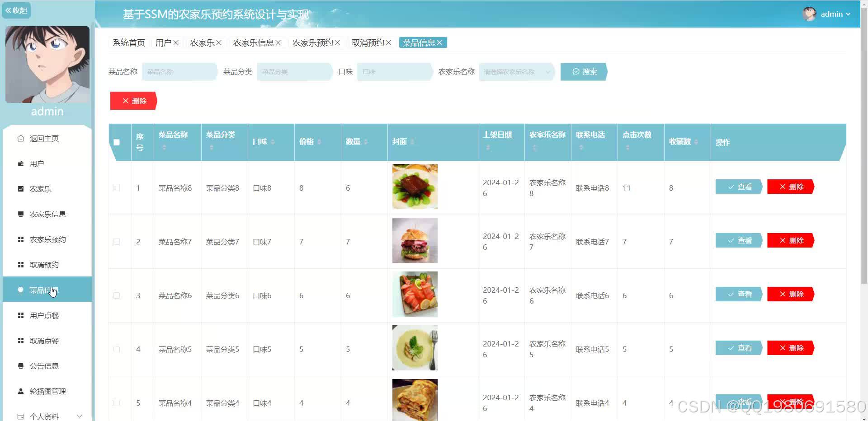Image resolution: width=868 pixels, height=421 pixels.
Task: Check the checkbox for row 菜品名称5
Action: tap(117, 349)
